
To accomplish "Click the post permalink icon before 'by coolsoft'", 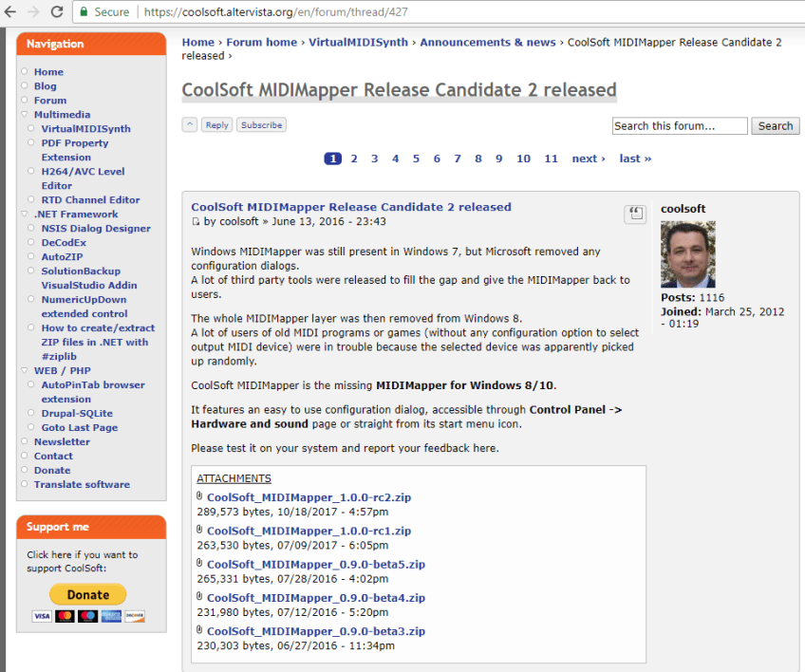I will [x=196, y=222].
